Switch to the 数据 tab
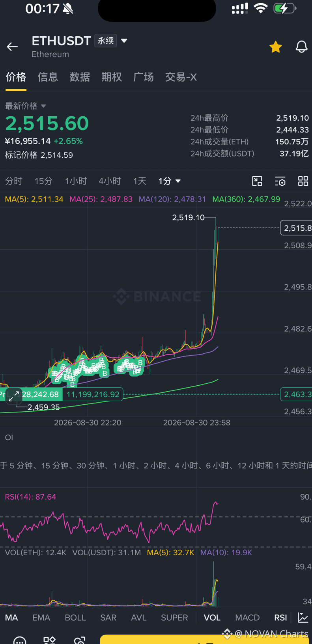This screenshot has height=644, width=312. click(80, 77)
